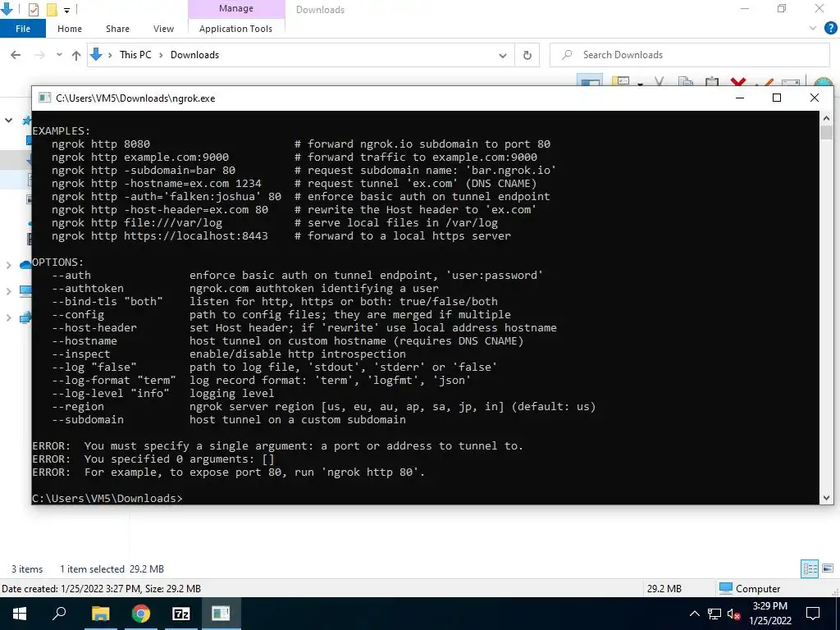Click the Search Downloads field
This screenshot has width=840, height=630.
pyautogui.click(x=689, y=55)
